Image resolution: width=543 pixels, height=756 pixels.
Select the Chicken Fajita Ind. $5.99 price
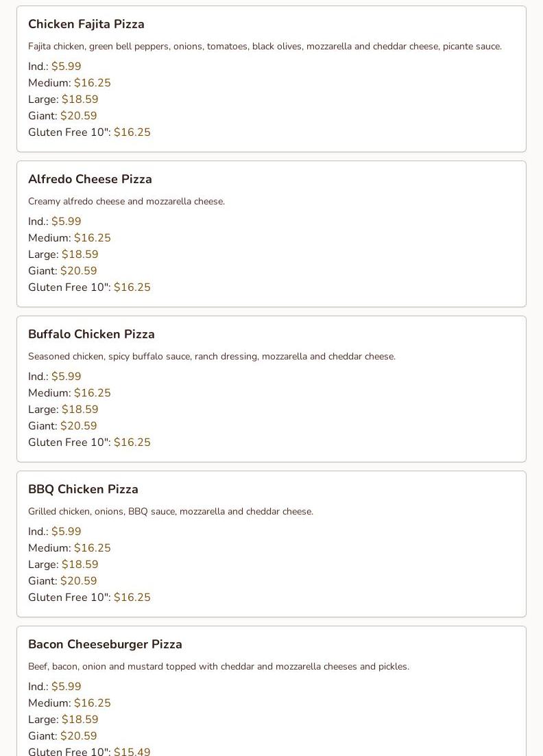tap(66, 67)
